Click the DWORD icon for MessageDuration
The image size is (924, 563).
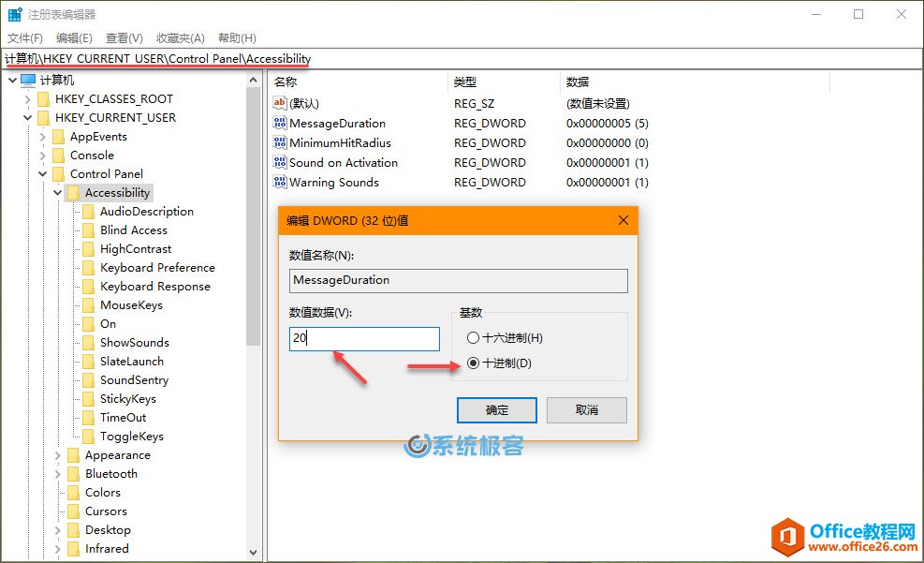click(x=280, y=124)
